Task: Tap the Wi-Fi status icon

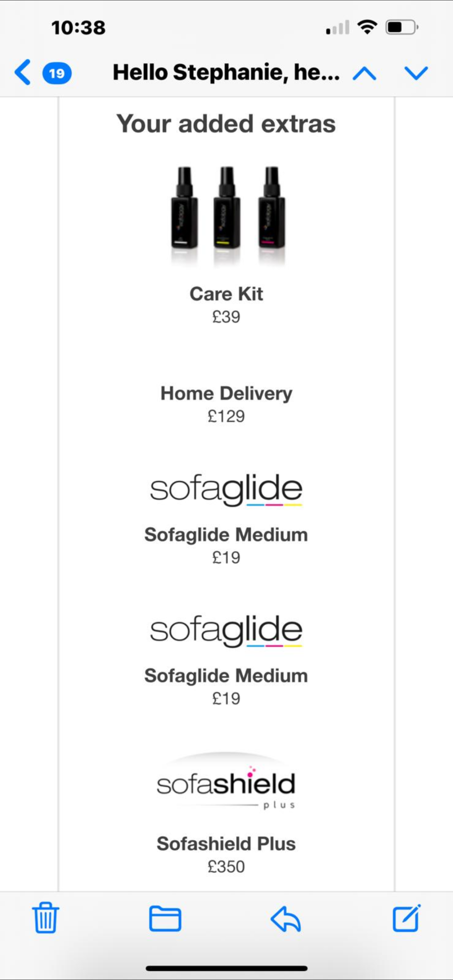Action: tap(367, 27)
